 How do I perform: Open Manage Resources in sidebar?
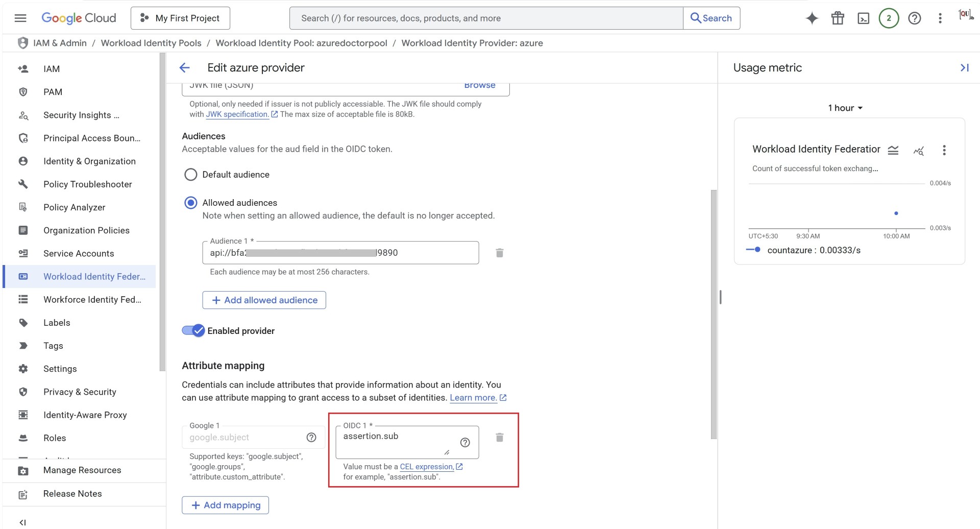82,470
